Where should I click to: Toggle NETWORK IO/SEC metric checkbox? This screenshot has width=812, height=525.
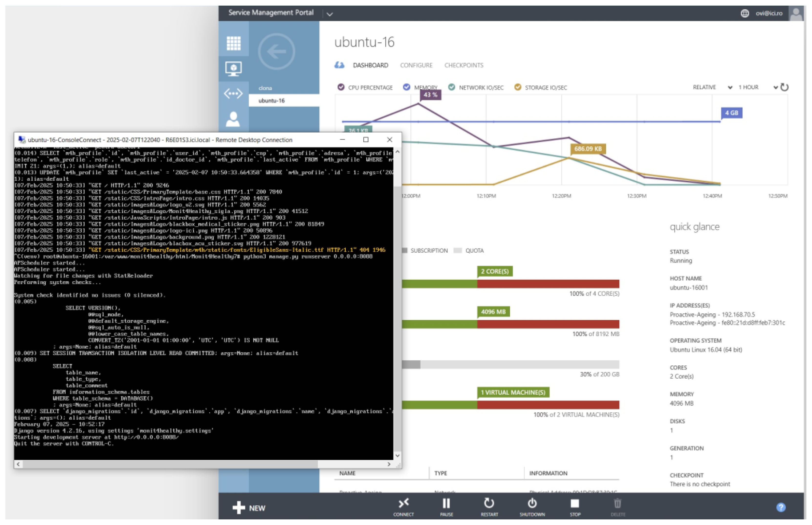(x=452, y=87)
